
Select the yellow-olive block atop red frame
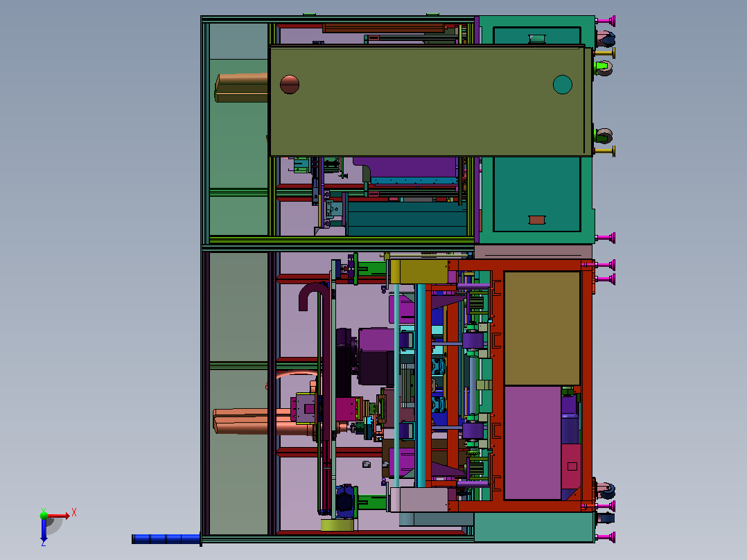point(419,272)
